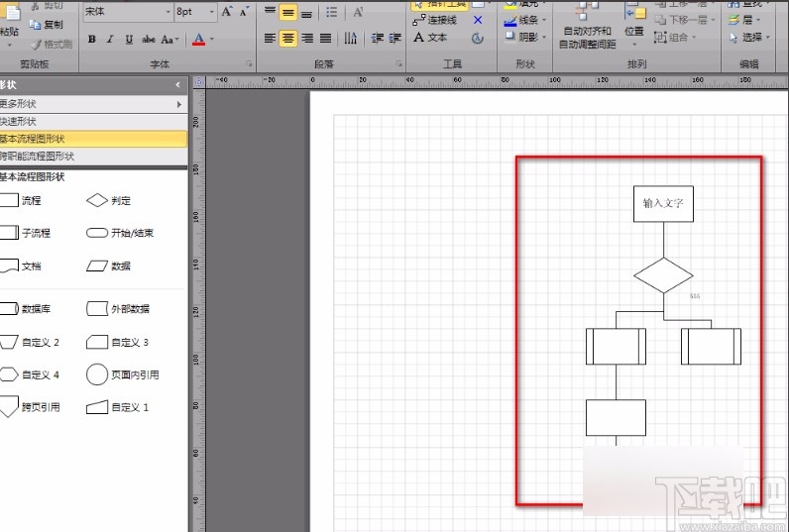The image size is (789, 532).
Task: Click the strikethrough abc icon
Action: click(149, 40)
